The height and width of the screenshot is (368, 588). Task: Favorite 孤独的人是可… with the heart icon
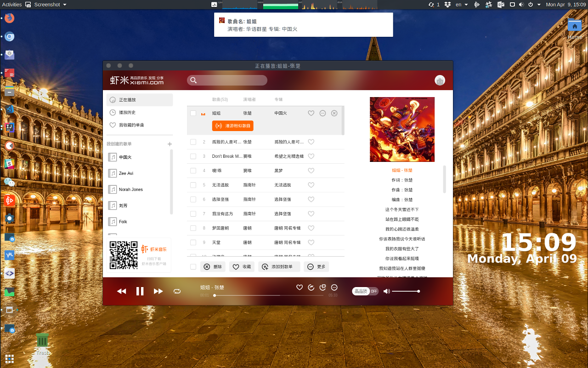pos(311,142)
